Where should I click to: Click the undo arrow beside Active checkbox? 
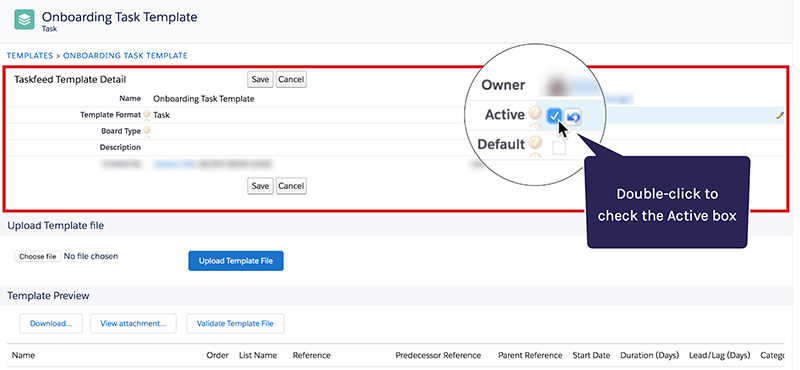(573, 117)
